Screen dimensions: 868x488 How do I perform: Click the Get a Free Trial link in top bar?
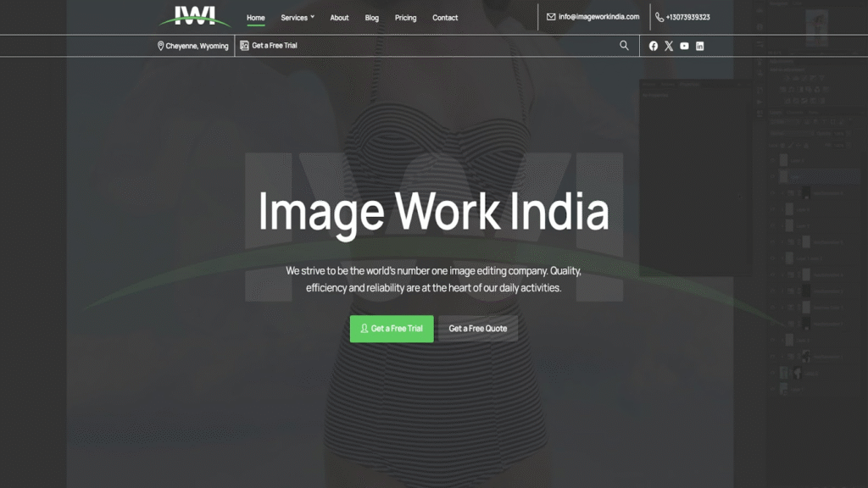click(x=274, y=46)
